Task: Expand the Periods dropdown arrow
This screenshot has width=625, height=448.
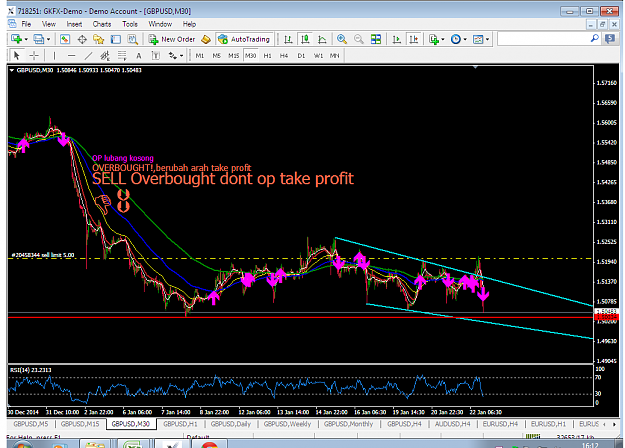Action: 465,39
